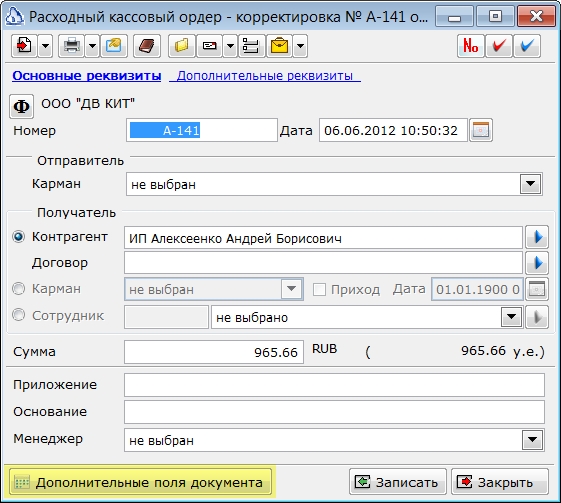
Task: Click the red No numbering icon
Action: (470, 46)
